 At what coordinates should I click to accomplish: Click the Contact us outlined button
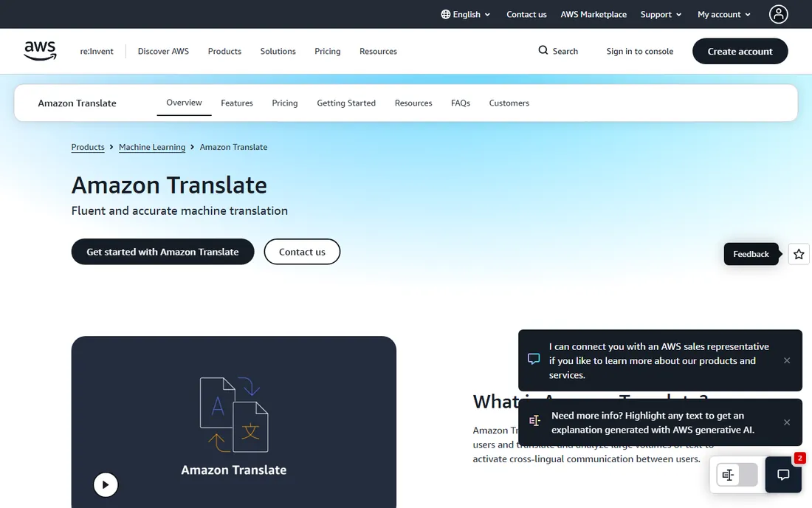click(302, 252)
